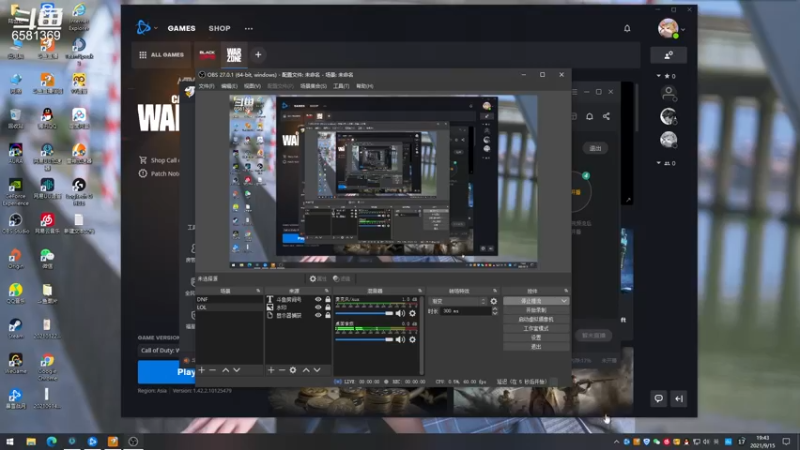Adjust transition duration 300 ms stepper
800x450 pixels.
point(494,311)
